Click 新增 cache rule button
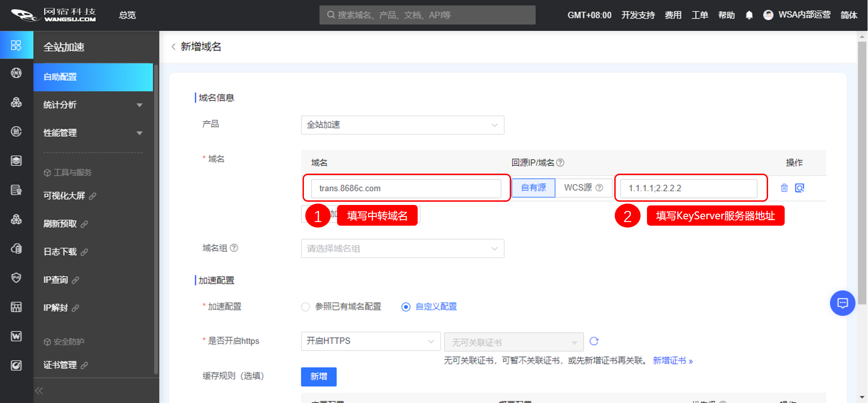The height and width of the screenshot is (403, 868). (x=319, y=377)
